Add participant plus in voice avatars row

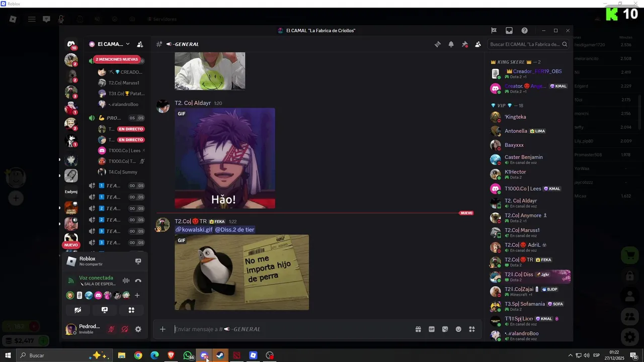137,296
